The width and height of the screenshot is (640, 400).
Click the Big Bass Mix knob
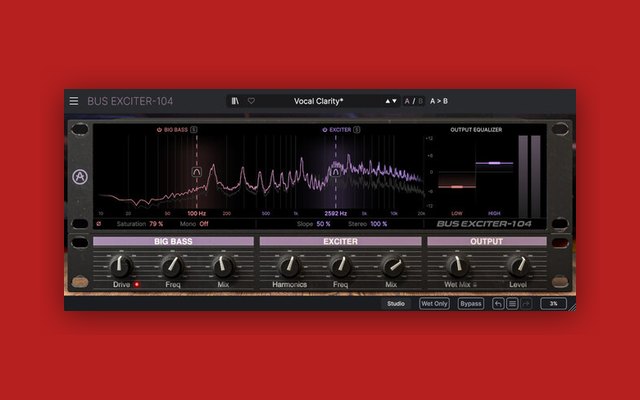pyautogui.click(x=223, y=266)
